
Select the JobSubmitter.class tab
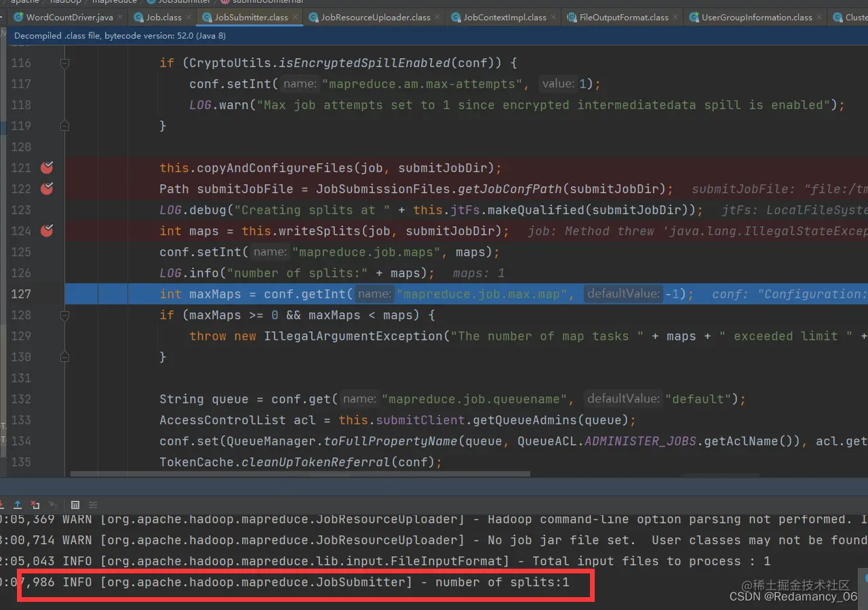251,17
